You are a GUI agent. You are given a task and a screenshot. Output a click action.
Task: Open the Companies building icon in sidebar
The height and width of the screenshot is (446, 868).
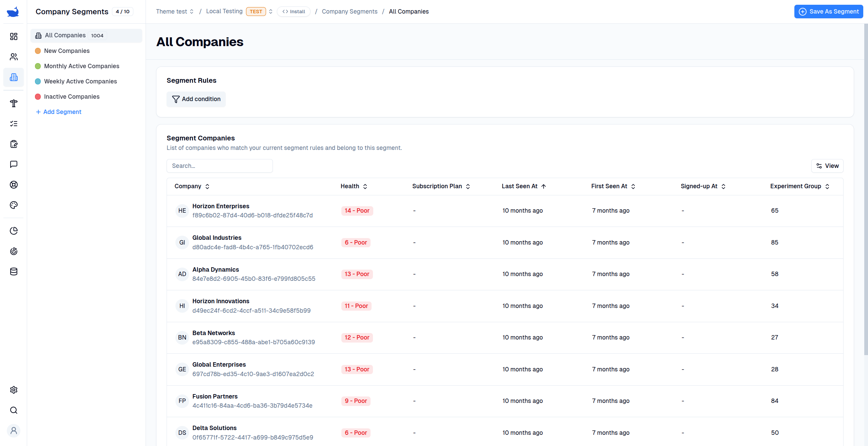point(14,77)
